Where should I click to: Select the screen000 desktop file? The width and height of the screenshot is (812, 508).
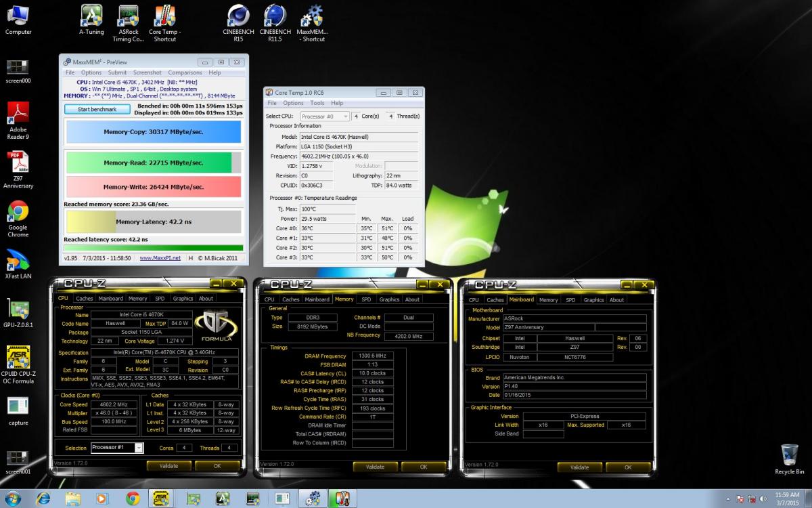pyautogui.click(x=18, y=71)
